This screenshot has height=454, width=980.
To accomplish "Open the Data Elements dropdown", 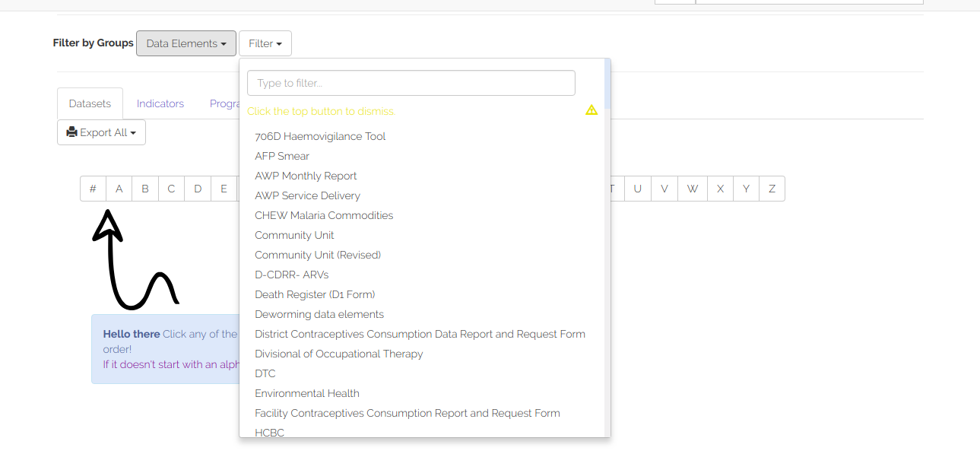I will 186,43.
